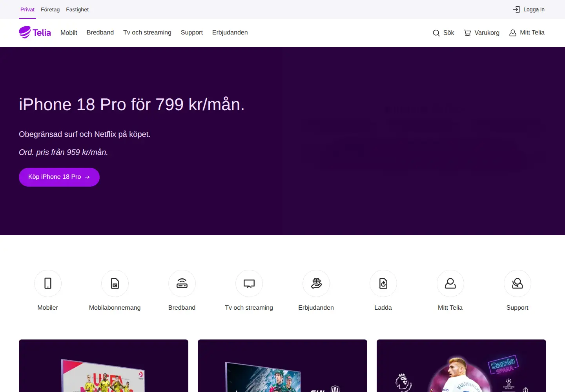Click the Mitt Telia header link text
Screen dimensions: 565x392
pyautogui.click(x=532, y=33)
